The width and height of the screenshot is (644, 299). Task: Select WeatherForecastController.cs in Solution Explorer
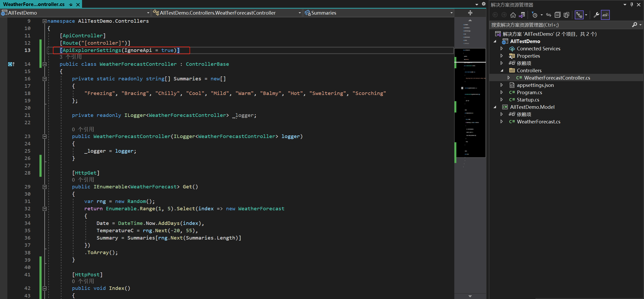(557, 78)
